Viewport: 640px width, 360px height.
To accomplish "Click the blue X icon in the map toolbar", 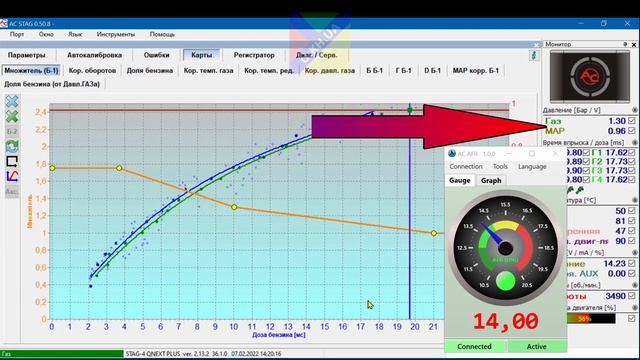I will tap(12, 102).
